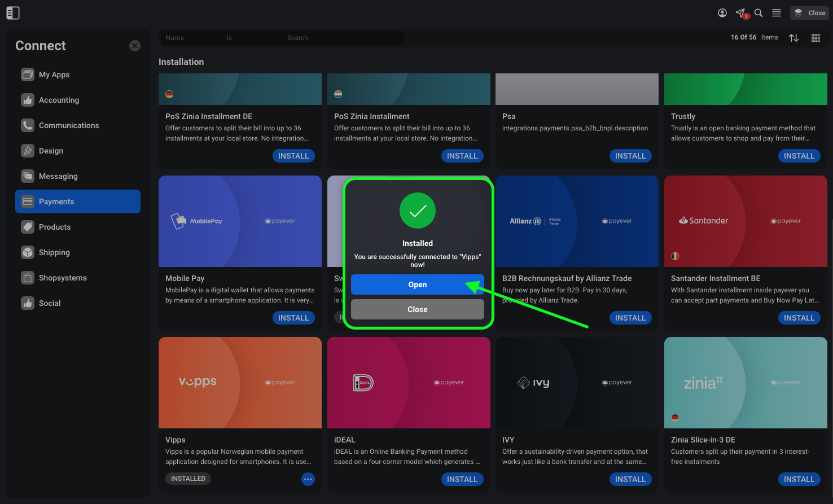Select the Products category

pos(78,227)
